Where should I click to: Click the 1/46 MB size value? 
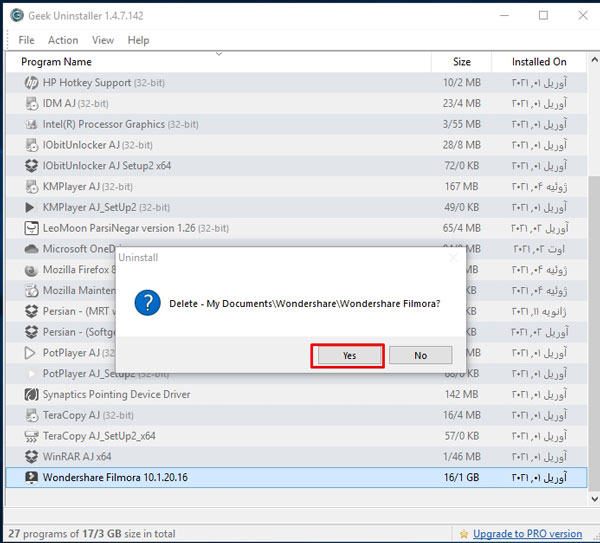pos(461,457)
